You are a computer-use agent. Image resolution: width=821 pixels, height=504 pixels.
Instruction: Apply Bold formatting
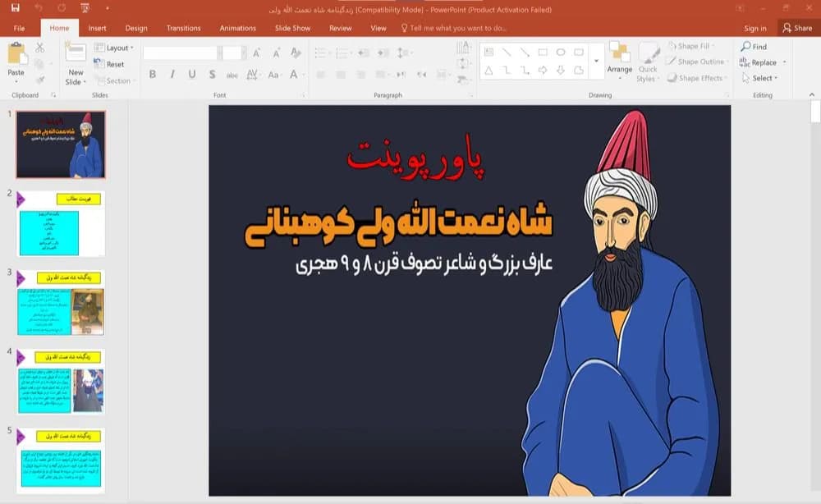[x=153, y=75]
